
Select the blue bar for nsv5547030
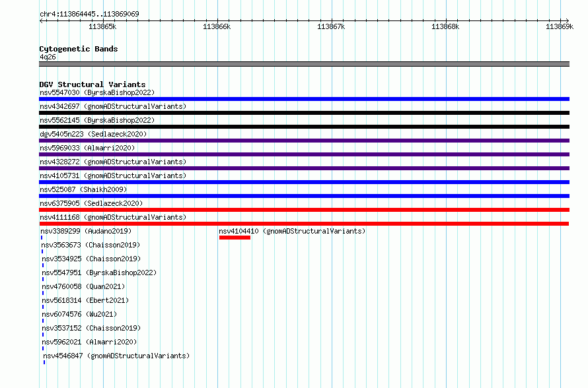pyautogui.click(x=304, y=99)
